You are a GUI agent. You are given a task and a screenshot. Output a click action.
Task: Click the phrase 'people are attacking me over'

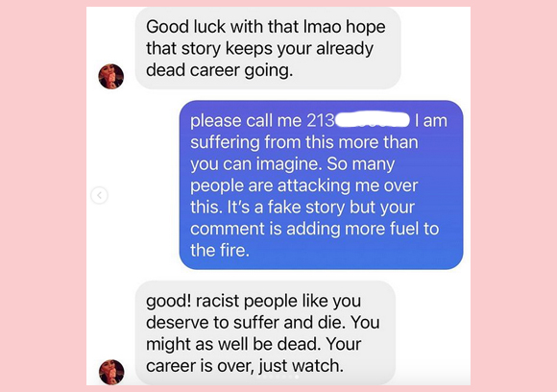(x=303, y=185)
